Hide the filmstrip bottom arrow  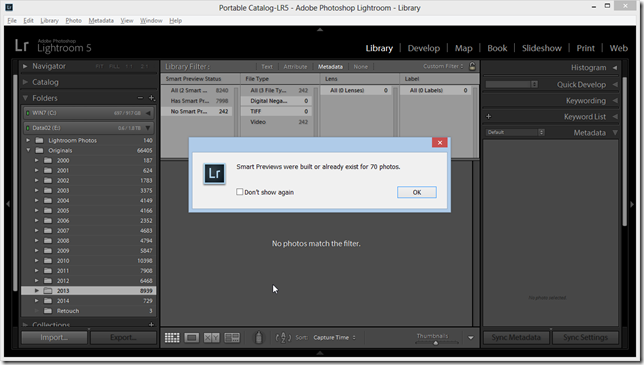(x=320, y=353)
